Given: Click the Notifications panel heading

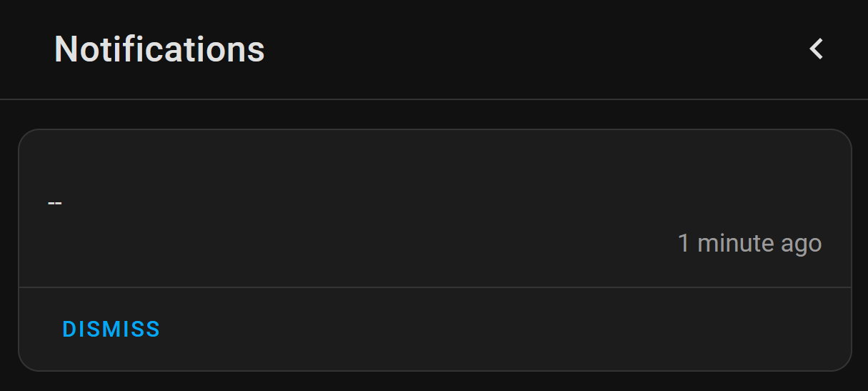Looking at the screenshot, I should pos(159,49).
